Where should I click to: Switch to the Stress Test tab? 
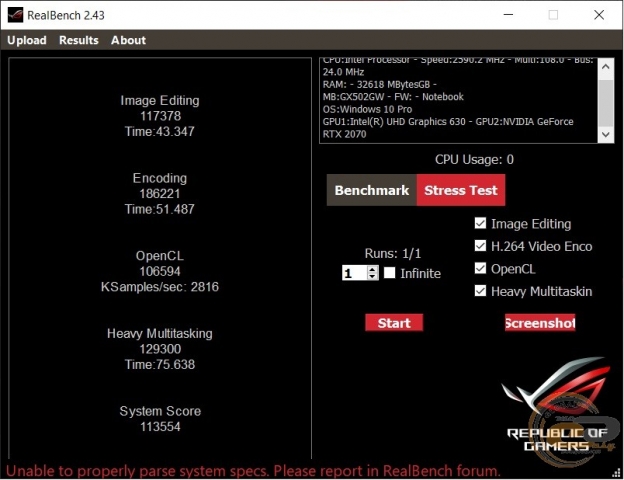(461, 190)
